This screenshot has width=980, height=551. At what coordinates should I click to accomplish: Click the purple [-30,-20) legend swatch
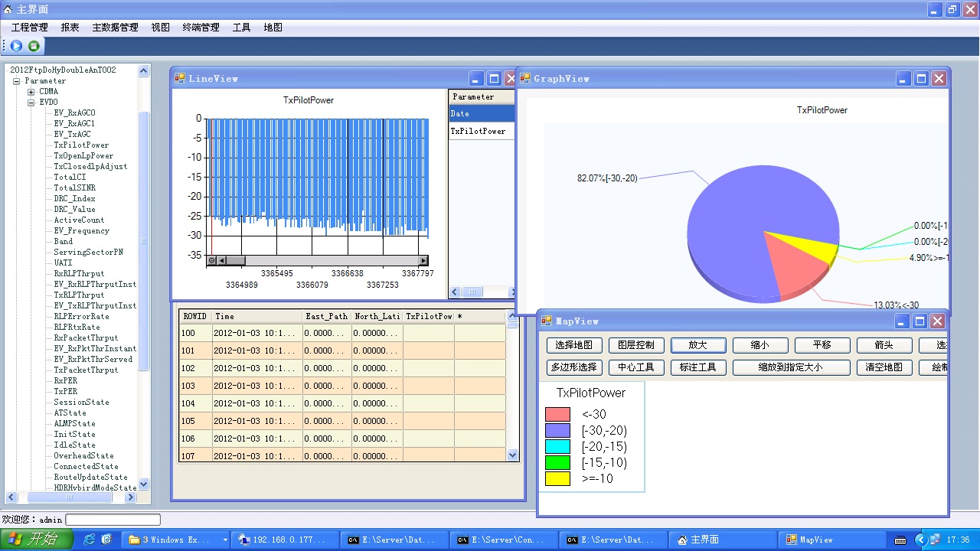(557, 430)
